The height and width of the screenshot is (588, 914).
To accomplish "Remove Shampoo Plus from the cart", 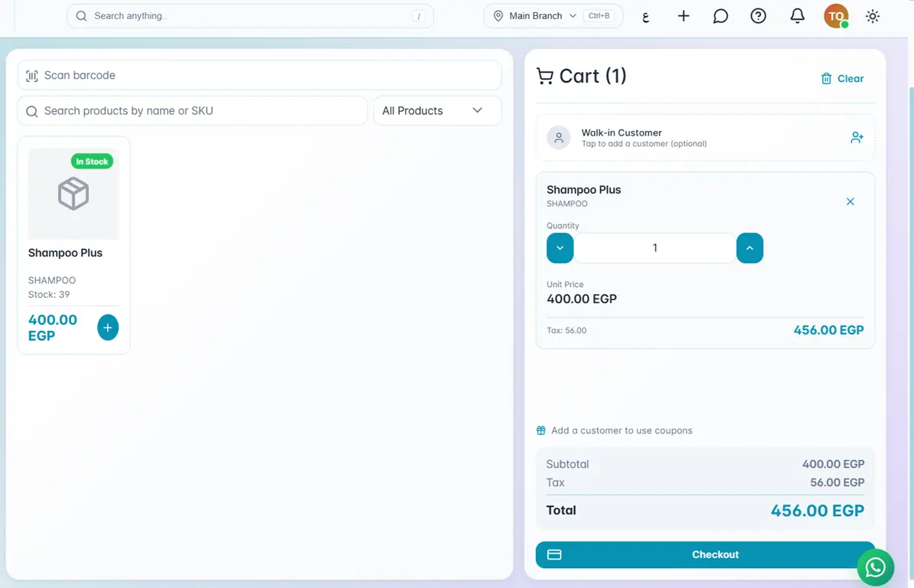I will (850, 201).
